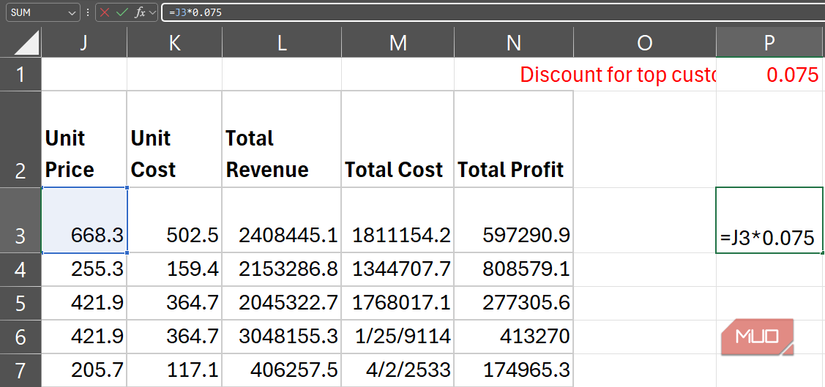This screenshot has height=387, width=825.
Task: Select cell with value 808579.1
Action: click(514, 269)
